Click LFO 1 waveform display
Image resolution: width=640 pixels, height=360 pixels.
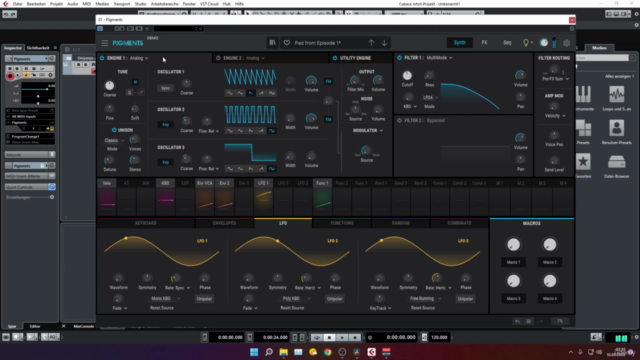click(x=162, y=251)
